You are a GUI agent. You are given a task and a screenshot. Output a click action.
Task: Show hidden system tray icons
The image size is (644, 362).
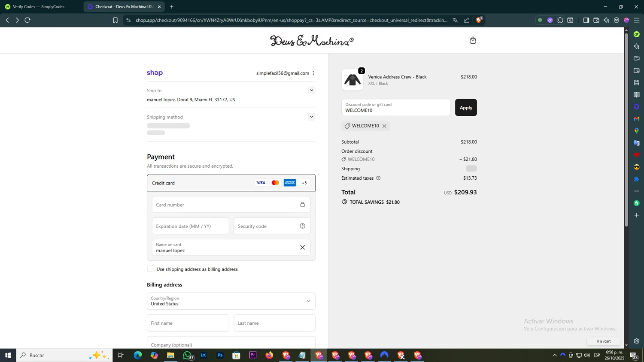555,355
